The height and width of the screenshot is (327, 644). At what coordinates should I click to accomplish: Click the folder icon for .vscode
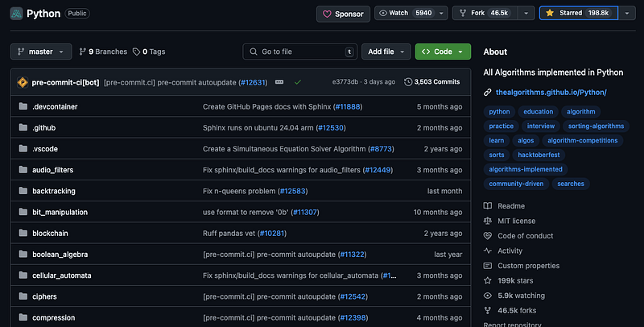[x=23, y=148]
